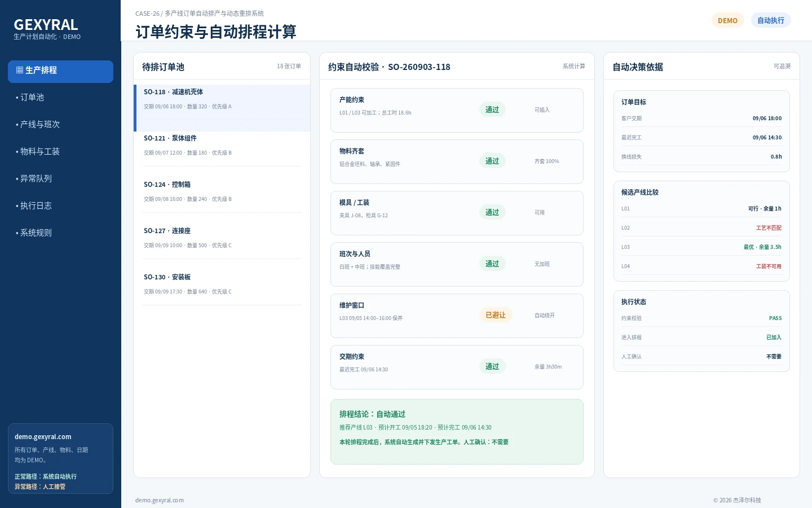The width and height of the screenshot is (812, 508).
Task: Click the grid icon beside 生产排程
Action: (x=20, y=71)
